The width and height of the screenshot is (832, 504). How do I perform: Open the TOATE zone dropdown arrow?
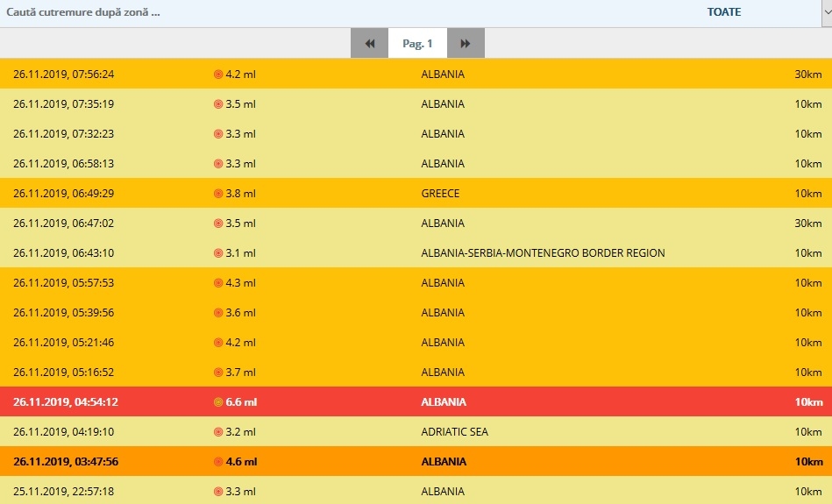click(x=825, y=13)
